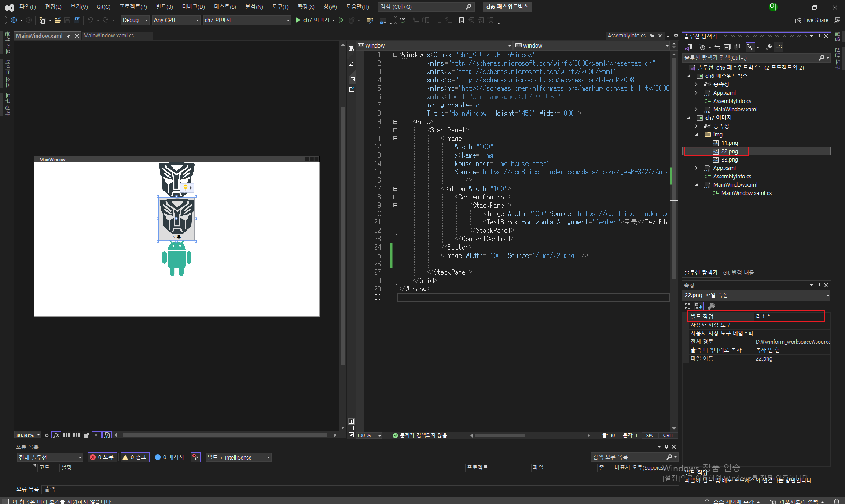Click the Android robot image in designer
Screen dimensions: 845x504
(176, 259)
